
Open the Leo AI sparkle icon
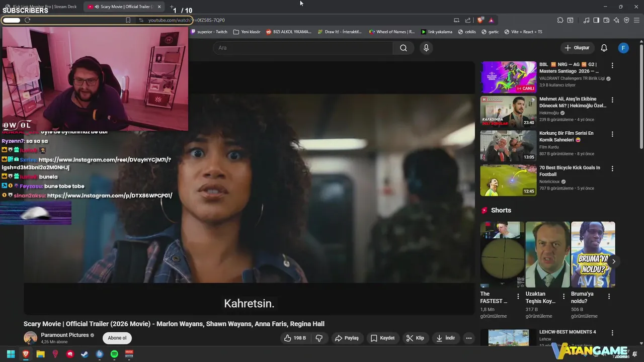click(x=616, y=20)
